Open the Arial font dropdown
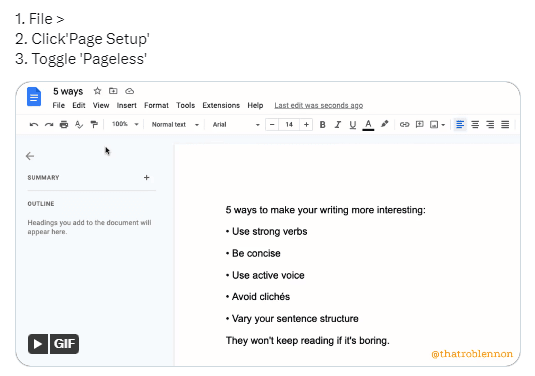The image size is (535, 376). (x=236, y=125)
